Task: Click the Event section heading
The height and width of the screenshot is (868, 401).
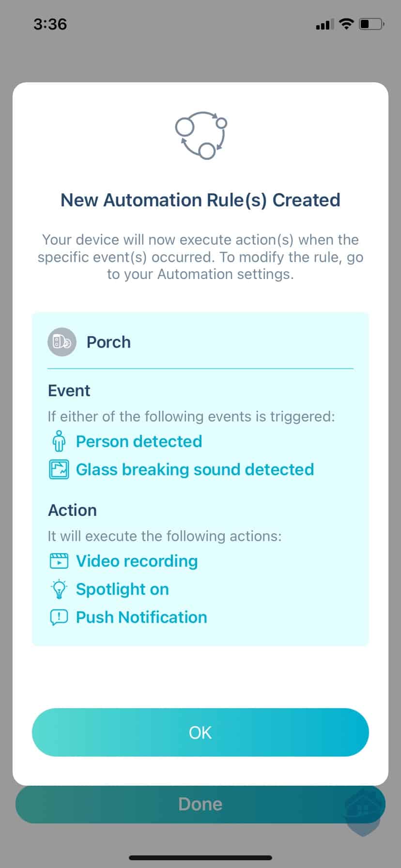Action: click(x=69, y=390)
